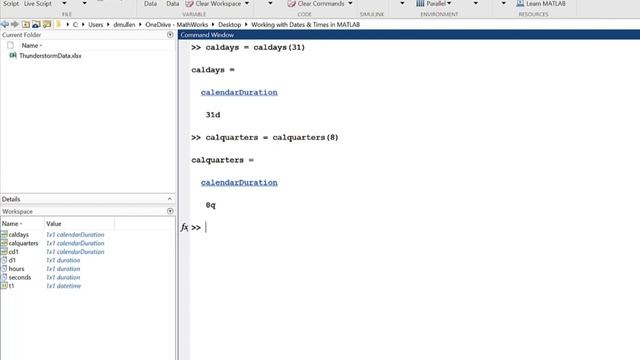Open the Workspace panel actions menu

pyautogui.click(x=170, y=211)
